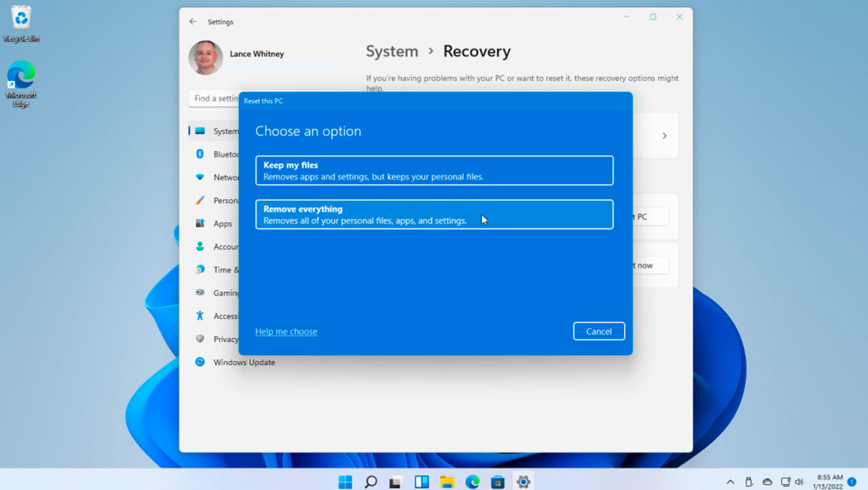Launch taskbar Search magnifier
The width and height of the screenshot is (868, 490).
[x=370, y=481]
